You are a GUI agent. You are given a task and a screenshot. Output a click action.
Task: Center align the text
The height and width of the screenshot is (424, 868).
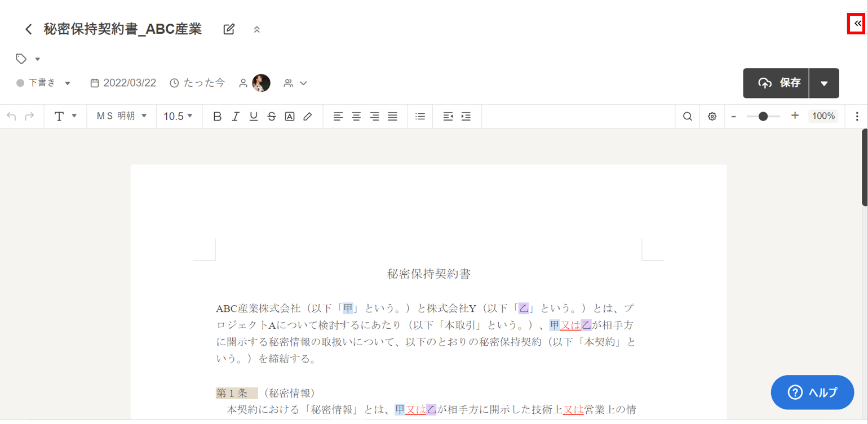click(356, 117)
